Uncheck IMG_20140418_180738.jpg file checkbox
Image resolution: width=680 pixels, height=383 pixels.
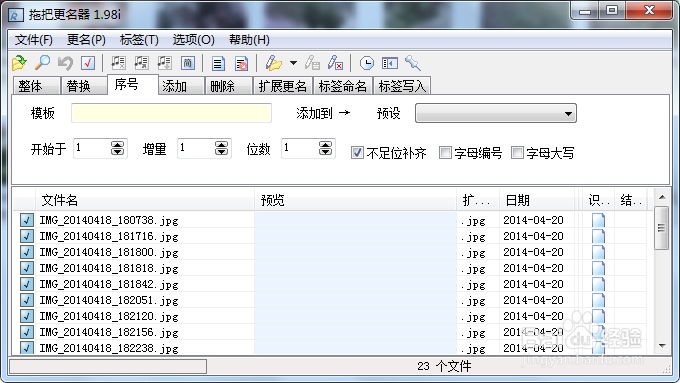tap(26, 220)
